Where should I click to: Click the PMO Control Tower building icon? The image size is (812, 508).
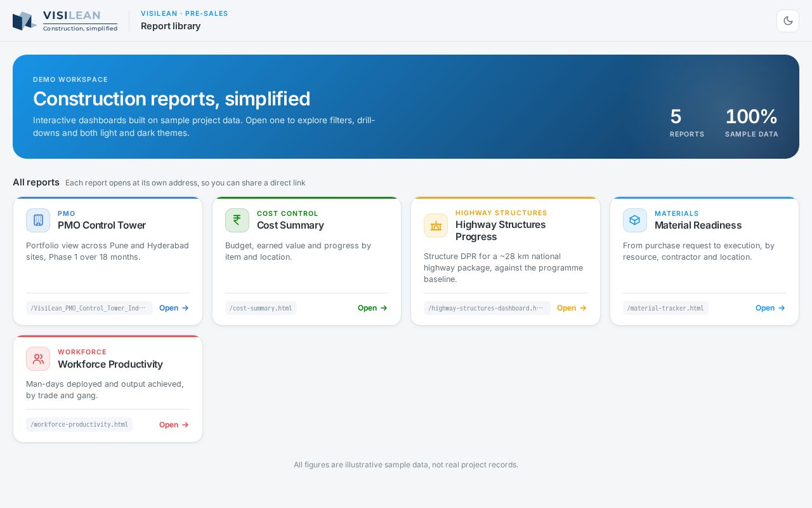click(x=38, y=220)
